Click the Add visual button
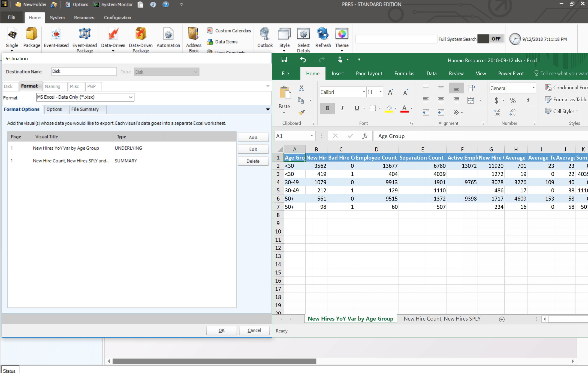588x373 pixels. coord(253,137)
